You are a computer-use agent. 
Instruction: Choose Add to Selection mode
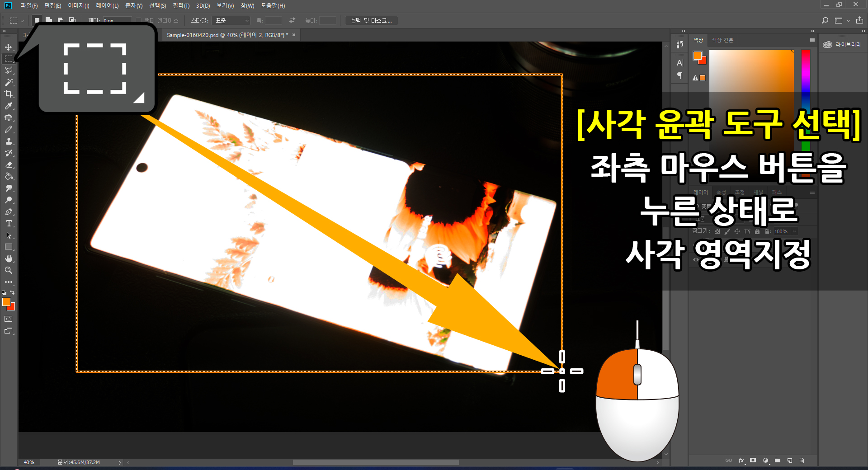[49, 20]
